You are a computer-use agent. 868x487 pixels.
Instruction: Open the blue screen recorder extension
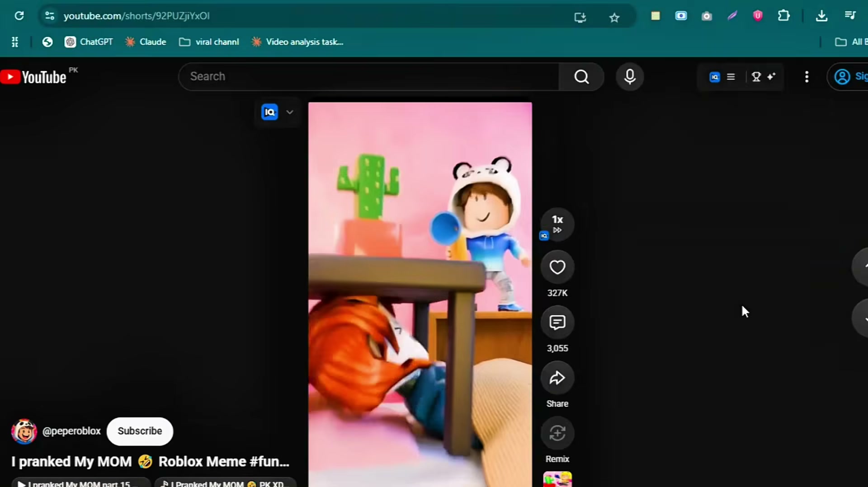point(681,16)
